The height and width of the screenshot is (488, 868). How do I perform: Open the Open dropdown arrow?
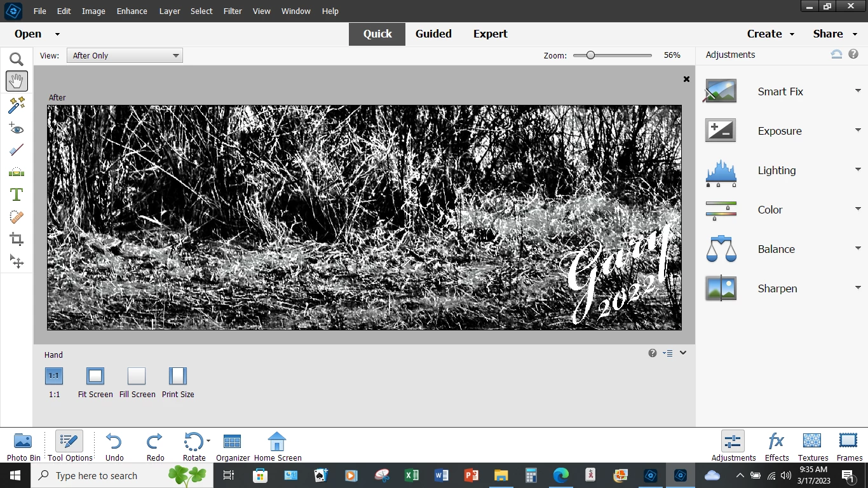pos(57,34)
